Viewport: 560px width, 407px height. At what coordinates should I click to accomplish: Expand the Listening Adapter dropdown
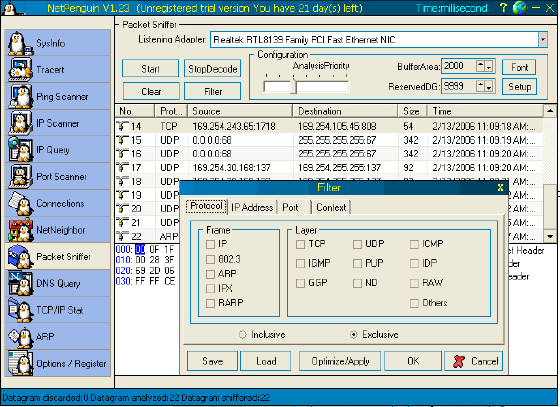coord(542,39)
